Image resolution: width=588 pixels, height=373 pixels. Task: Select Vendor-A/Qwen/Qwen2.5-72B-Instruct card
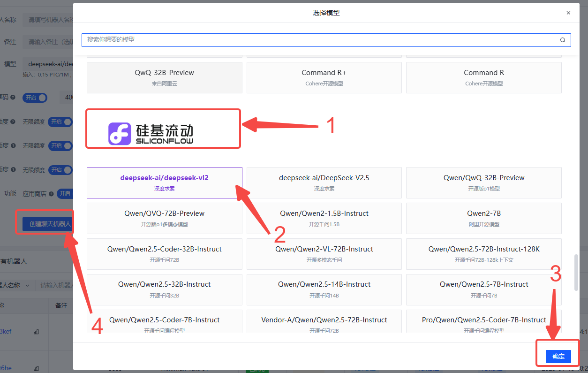[x=324, y=321]
